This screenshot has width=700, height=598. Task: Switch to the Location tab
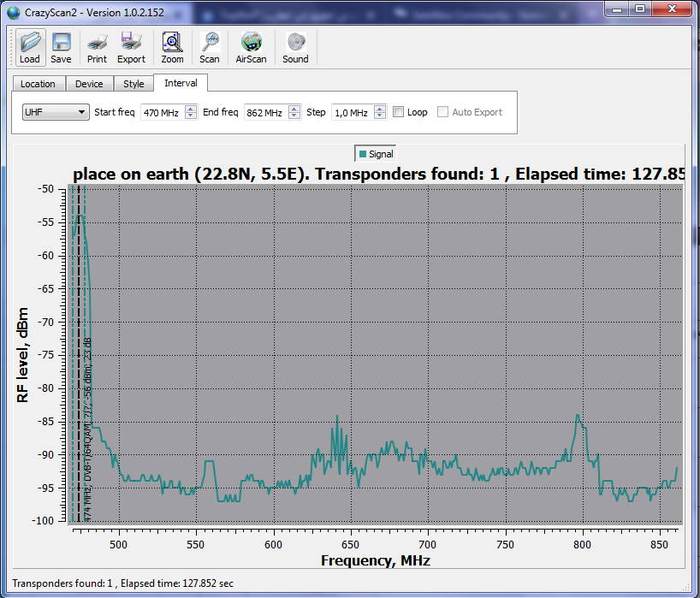pos(38,84)
